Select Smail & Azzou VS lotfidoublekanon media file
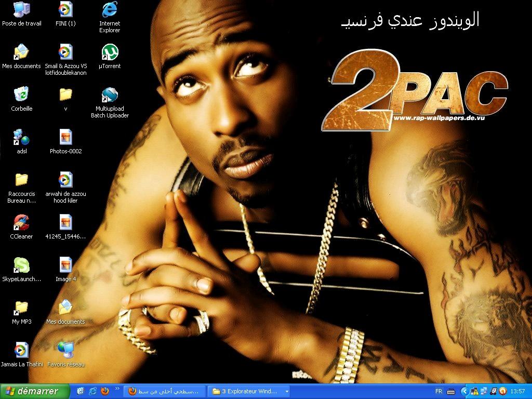The height and width of the screenshot is (399, 532). tap(65, 60)
